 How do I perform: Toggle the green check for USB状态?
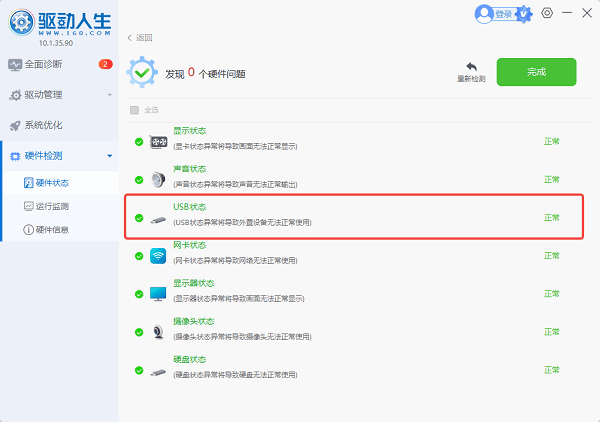139,218
